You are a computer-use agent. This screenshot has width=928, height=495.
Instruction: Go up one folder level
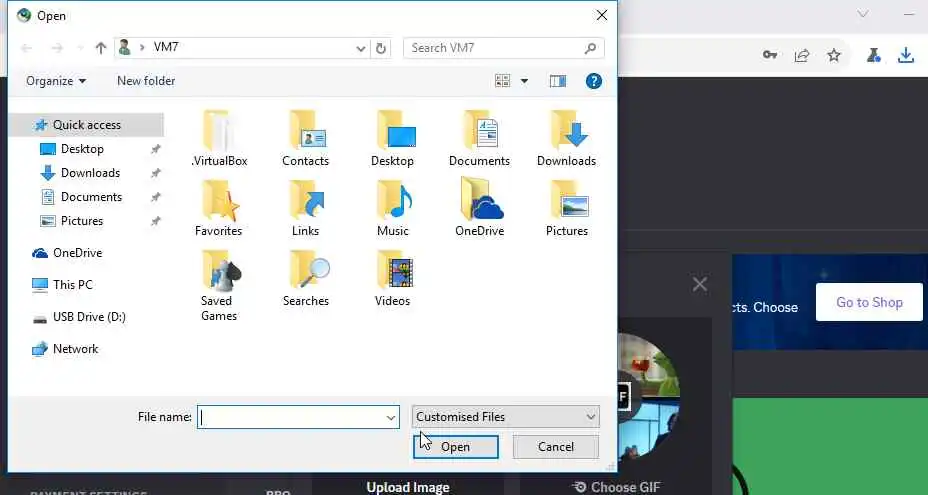point(101,48)
